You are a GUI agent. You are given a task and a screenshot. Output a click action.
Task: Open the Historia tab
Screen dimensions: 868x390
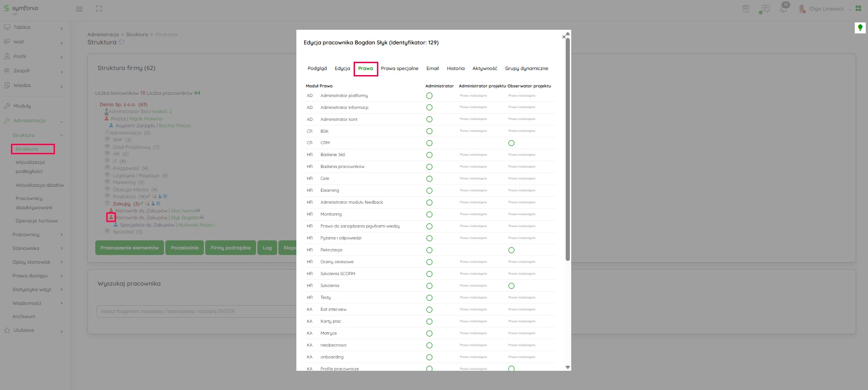tap(455, 69)
